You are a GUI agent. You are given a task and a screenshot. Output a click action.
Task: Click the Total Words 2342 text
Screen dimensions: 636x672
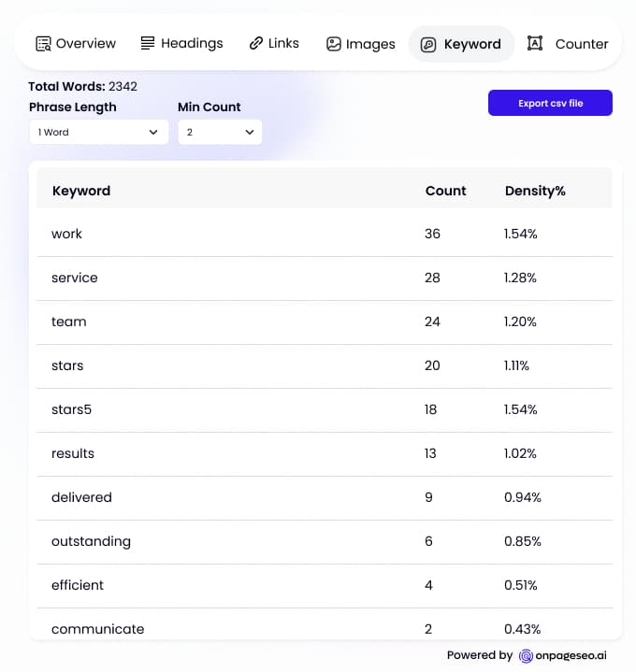coord(82,87)
